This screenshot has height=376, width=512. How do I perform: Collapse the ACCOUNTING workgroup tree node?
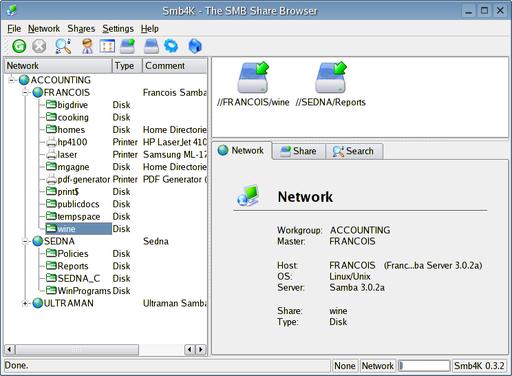[12, 80]
